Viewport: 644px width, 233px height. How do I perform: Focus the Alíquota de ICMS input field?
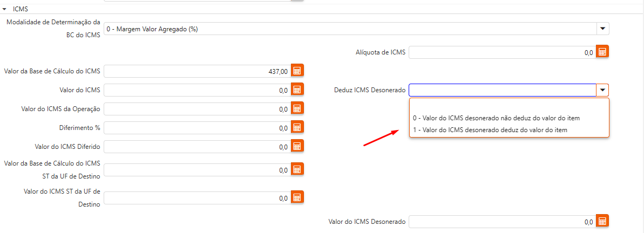502,52
